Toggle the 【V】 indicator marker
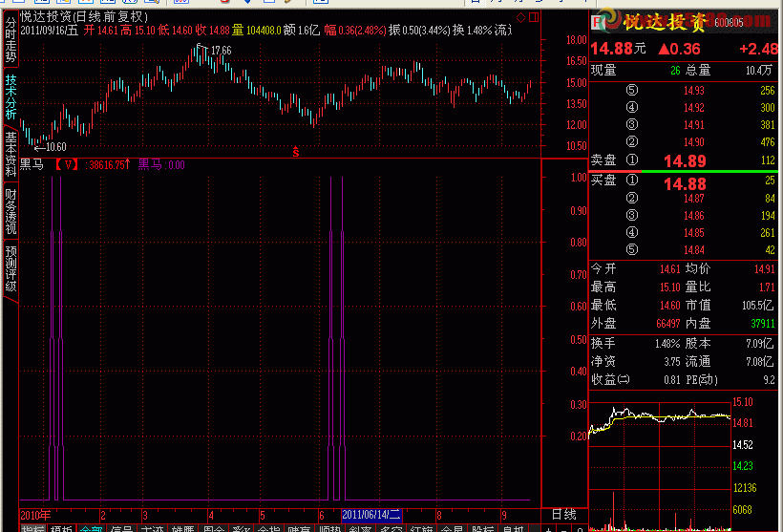 pos(67,165)
